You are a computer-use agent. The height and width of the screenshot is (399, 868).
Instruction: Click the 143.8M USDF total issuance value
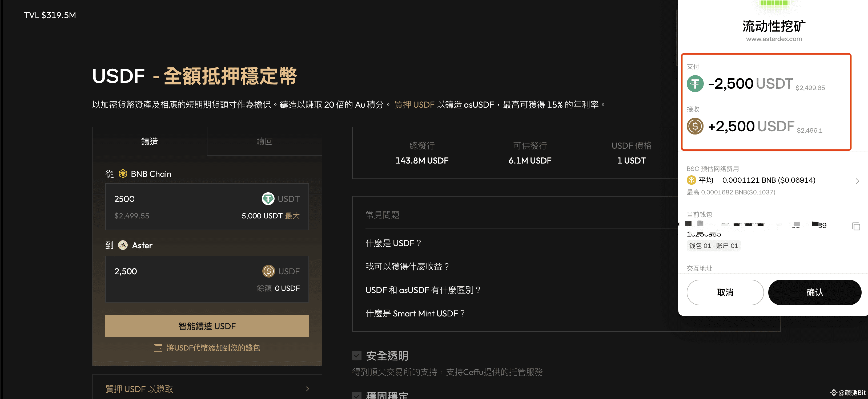click(x=422, y=161)
